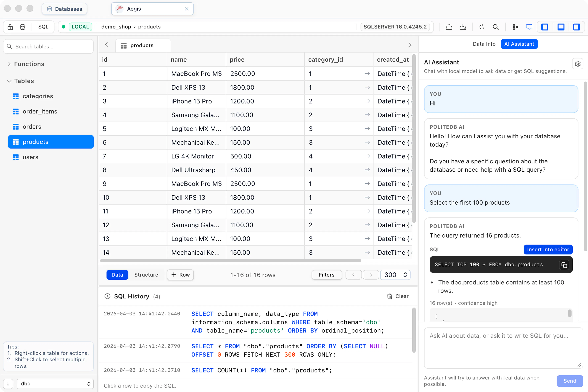
Task: Click the branch structure icon in the toolbar
Action: [x=515, y=27]
